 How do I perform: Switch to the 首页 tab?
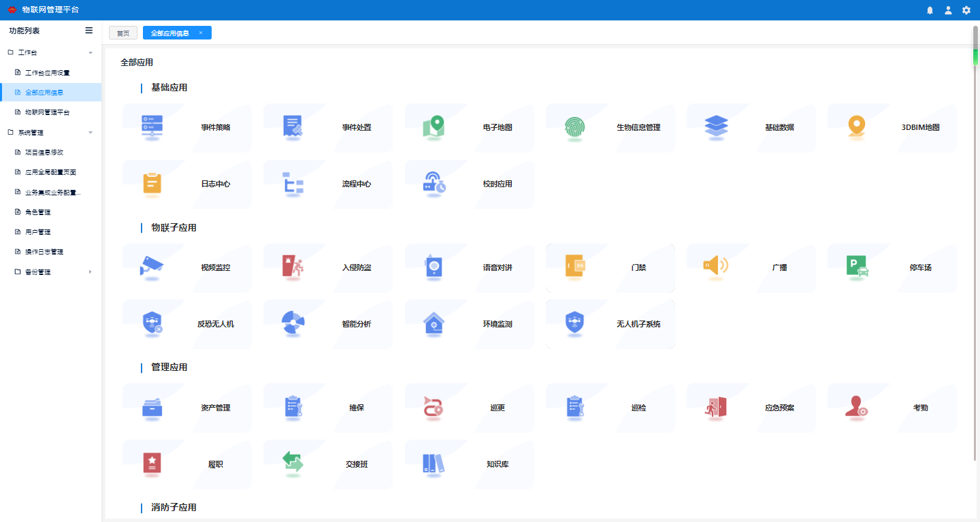click(x=123, y=33)
